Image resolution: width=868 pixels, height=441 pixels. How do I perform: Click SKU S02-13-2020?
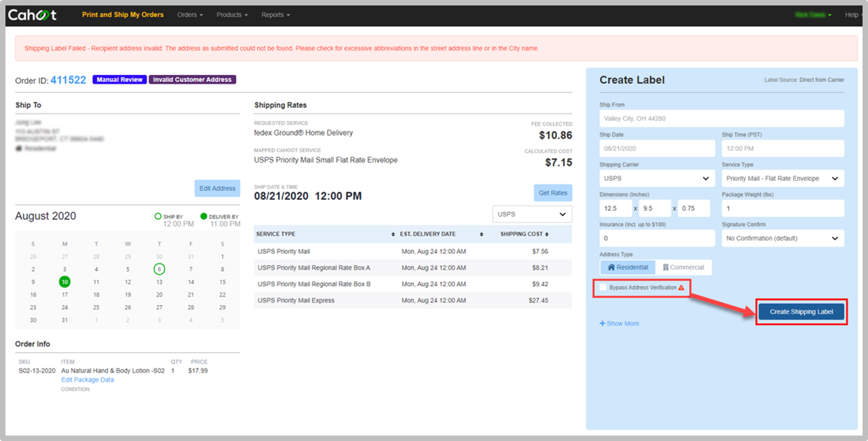[38, 371]
